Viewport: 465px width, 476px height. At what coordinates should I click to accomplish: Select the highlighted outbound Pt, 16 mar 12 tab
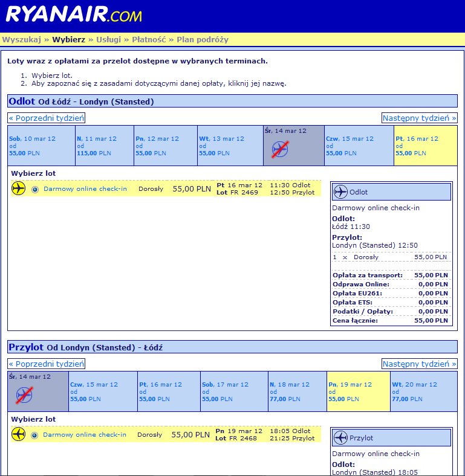(426, 146)
